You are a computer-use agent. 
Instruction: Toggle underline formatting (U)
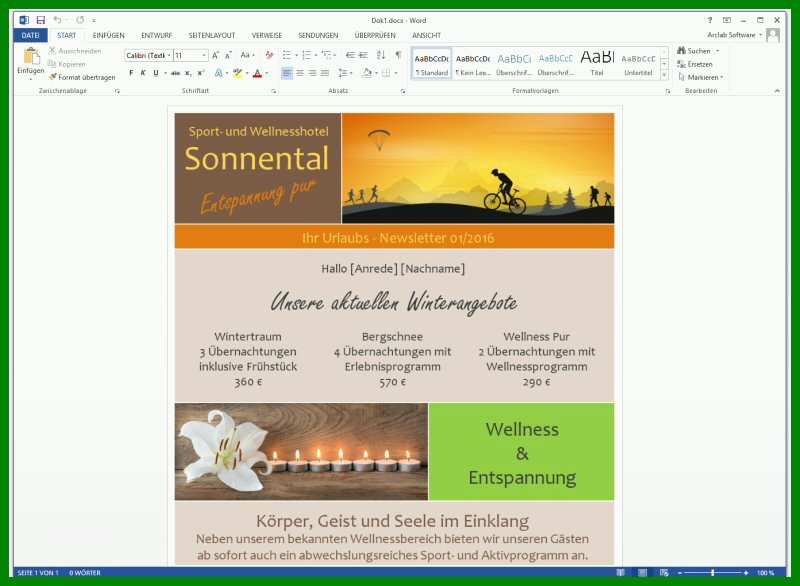click(x=156, y=73)
